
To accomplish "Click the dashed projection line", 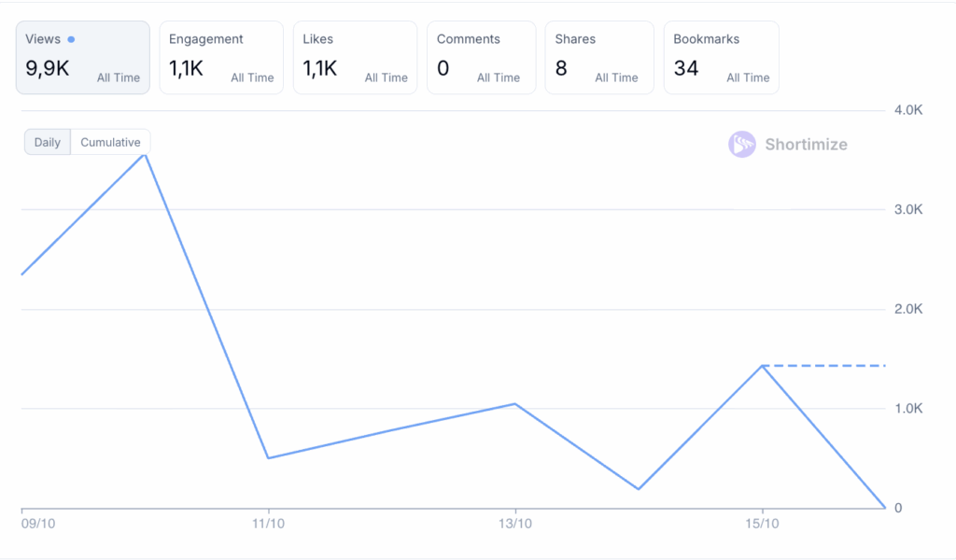I will tap(826, 366).
